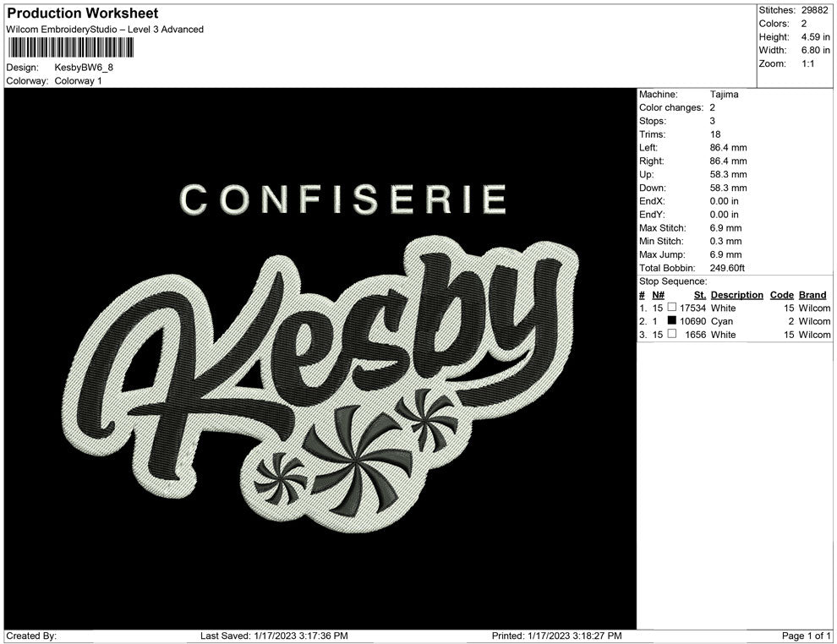Click the "Up:" measurement label
Screen dimensions: 837x644
pyautogui.click(x=646, y=174)
